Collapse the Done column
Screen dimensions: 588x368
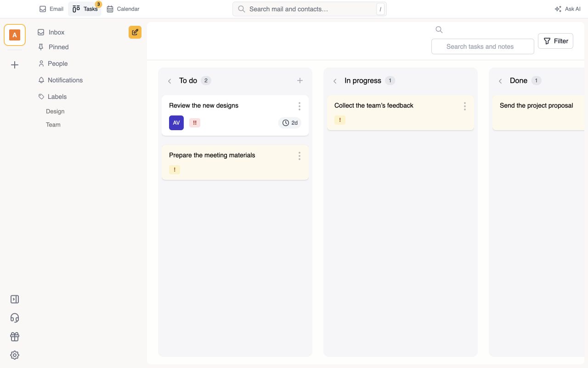[x=500, y=81]
